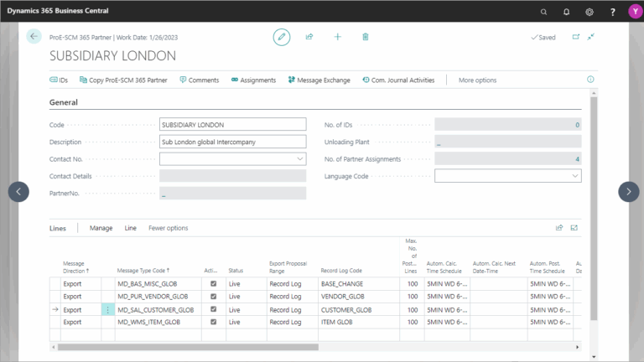644x362 pixels.
Task: Select MD_PUR_VENDOR_GLOB message type cell
Action: tap(158, 297)
